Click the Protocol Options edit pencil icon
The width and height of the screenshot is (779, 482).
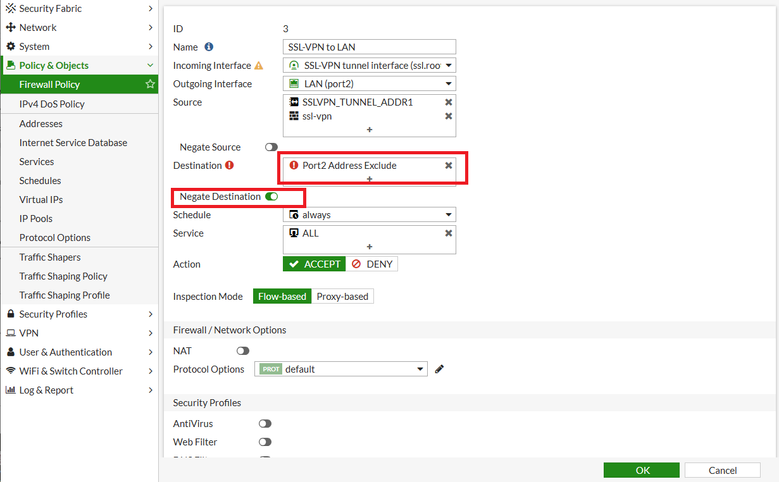coord(439,369)
